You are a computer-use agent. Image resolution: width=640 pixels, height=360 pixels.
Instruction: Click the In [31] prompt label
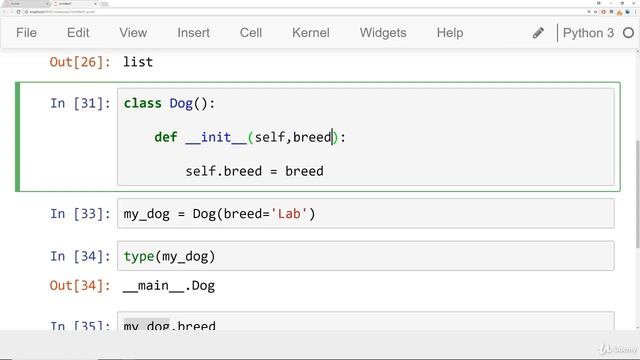pos(80,103)
